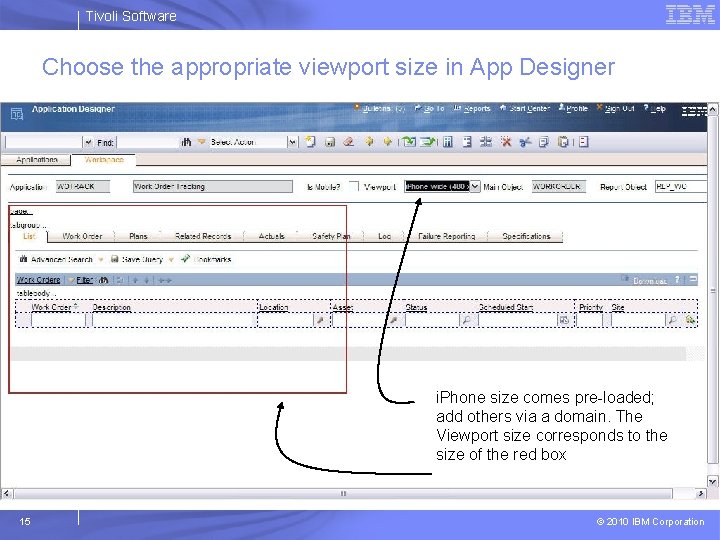Click the Advanced Search button
Viewport: 720px width, 540px height.
[x=56, y=259]
